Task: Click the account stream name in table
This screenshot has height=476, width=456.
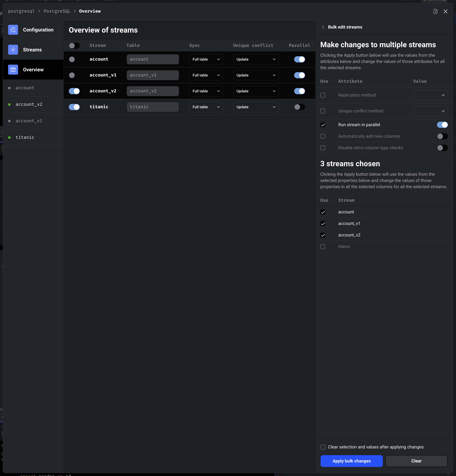Action: coord(99,59)
